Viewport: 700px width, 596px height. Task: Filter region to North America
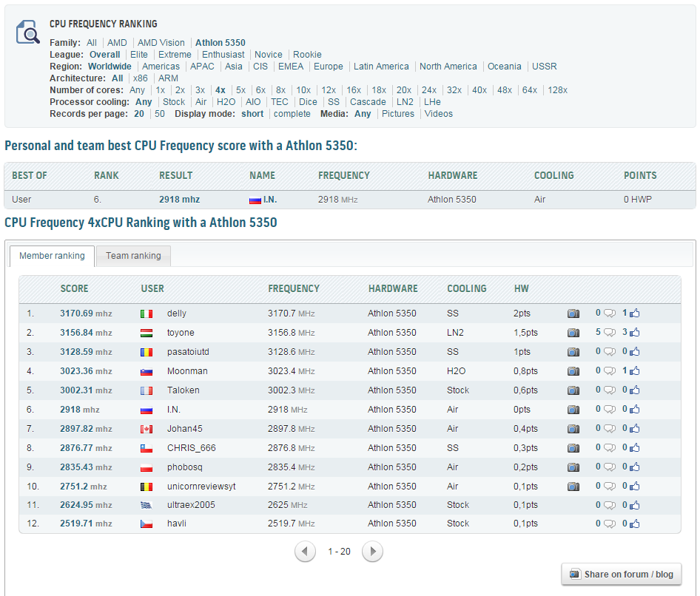(448, 67)
